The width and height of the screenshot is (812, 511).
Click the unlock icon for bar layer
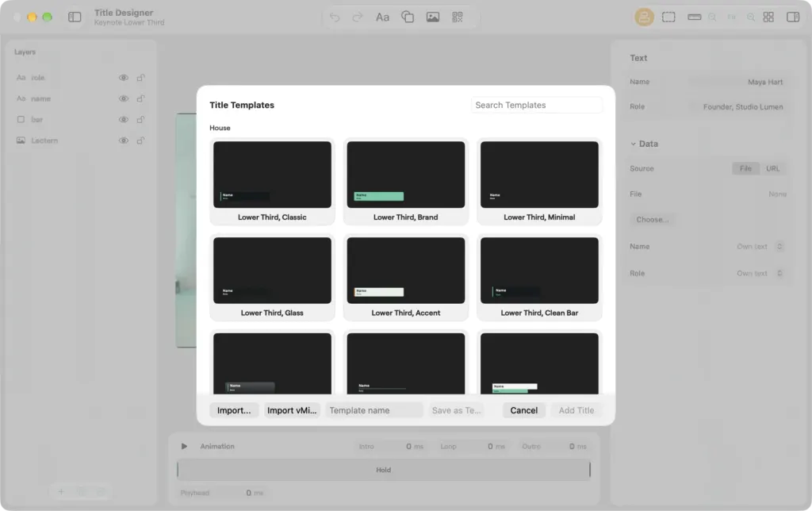pos(140,120)
